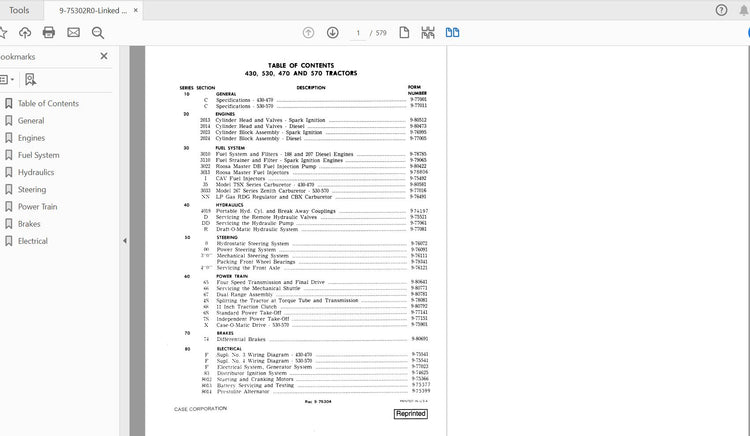Click 'Dual Range Assembly' entry
This screenshot has height=436, width=750.
[244, 294]
